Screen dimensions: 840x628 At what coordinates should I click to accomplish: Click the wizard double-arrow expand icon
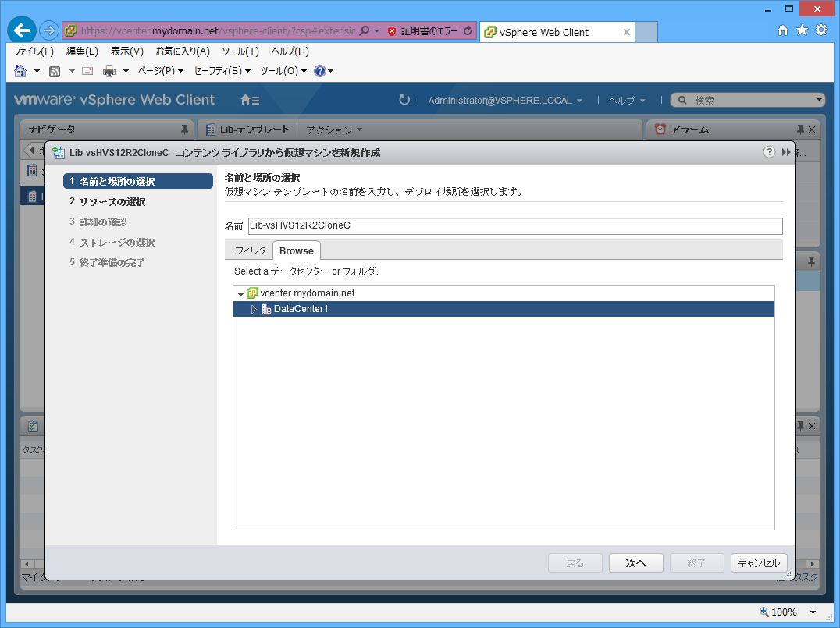(x=786, y=152)
